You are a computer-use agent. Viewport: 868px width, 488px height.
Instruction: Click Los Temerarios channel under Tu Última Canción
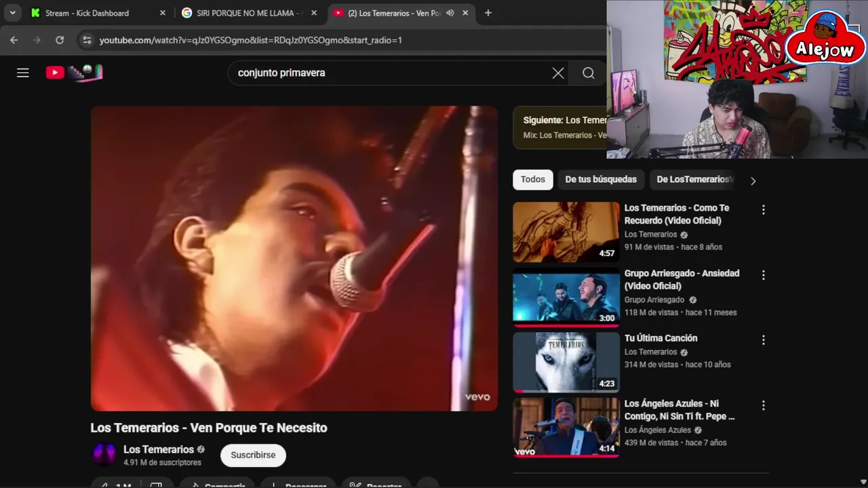coord(651,352)
